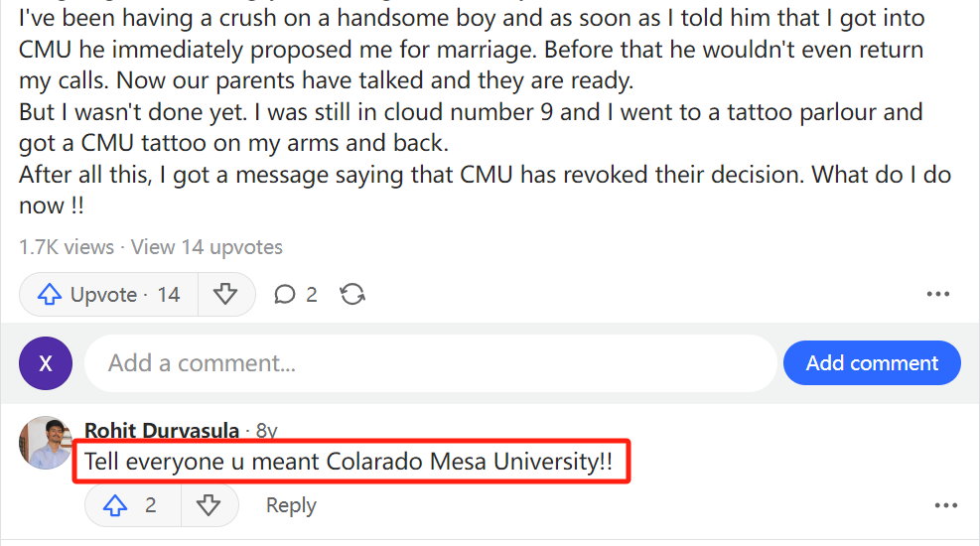Open the post's three-dot more options
980x546 pixels.
pos(938,294)
